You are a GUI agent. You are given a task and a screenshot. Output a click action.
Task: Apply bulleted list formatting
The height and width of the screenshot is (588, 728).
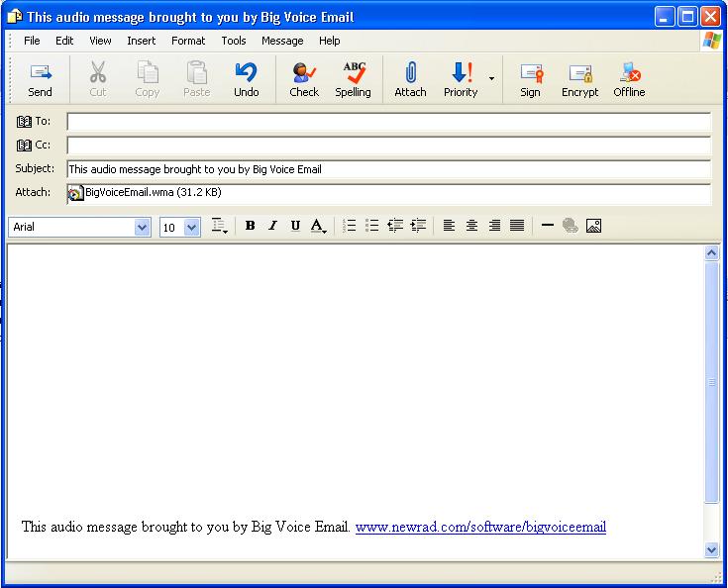(371, 226)
